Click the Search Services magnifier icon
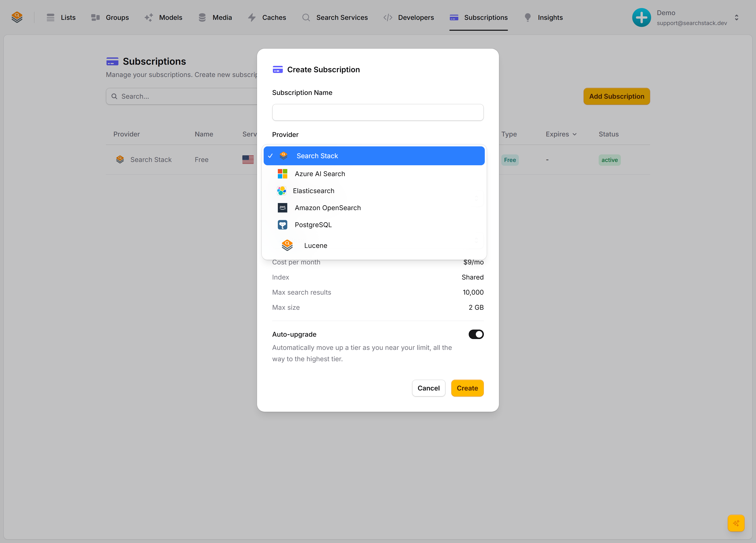 coord(306,17)
